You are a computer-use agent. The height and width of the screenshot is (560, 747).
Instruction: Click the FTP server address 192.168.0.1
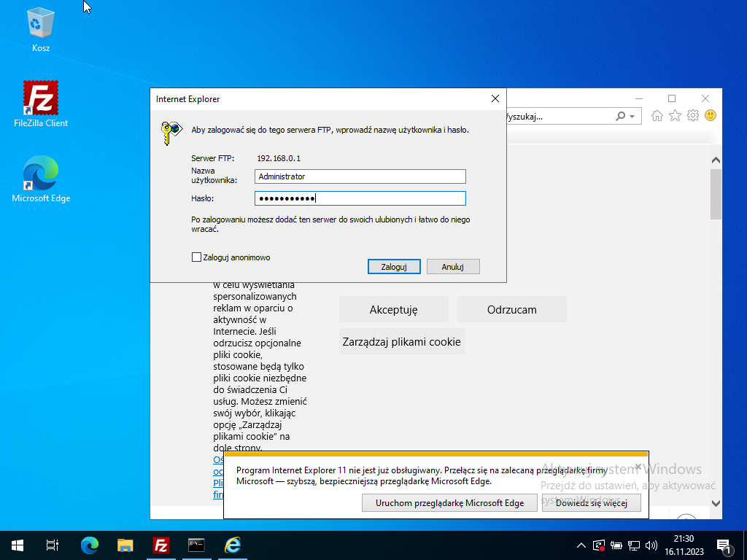pyautogui.click(x=279, y=158)
